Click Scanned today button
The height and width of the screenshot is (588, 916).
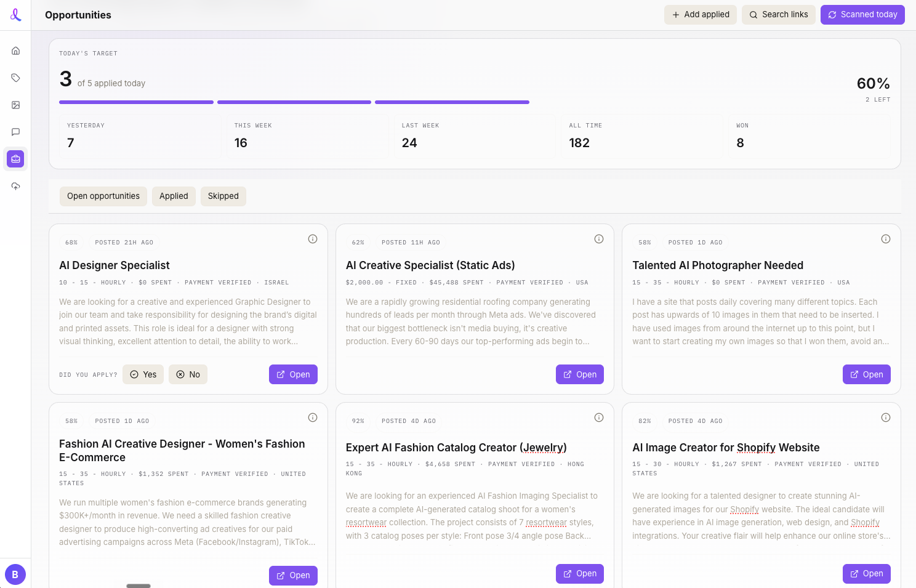pos(862,15)
